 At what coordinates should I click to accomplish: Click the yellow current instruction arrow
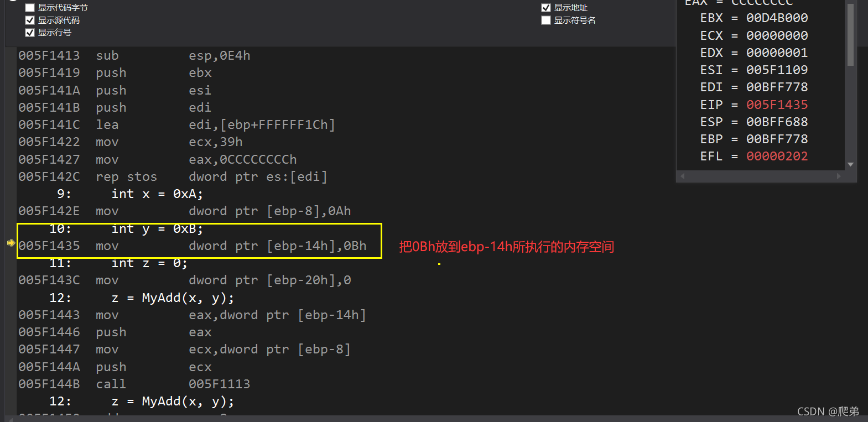click(11, 243)
